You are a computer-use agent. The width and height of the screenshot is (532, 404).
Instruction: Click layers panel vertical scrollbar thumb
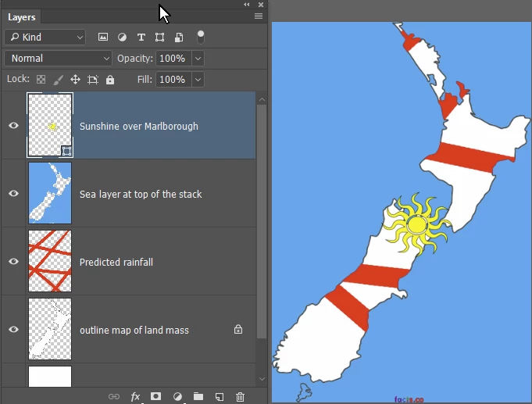point(262,221)
